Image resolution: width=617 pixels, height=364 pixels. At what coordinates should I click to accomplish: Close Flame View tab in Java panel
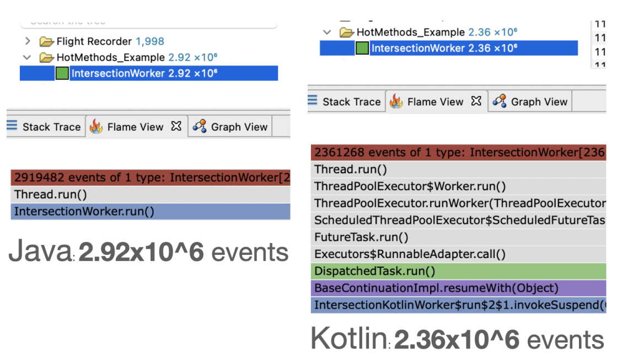coord(176,126)
